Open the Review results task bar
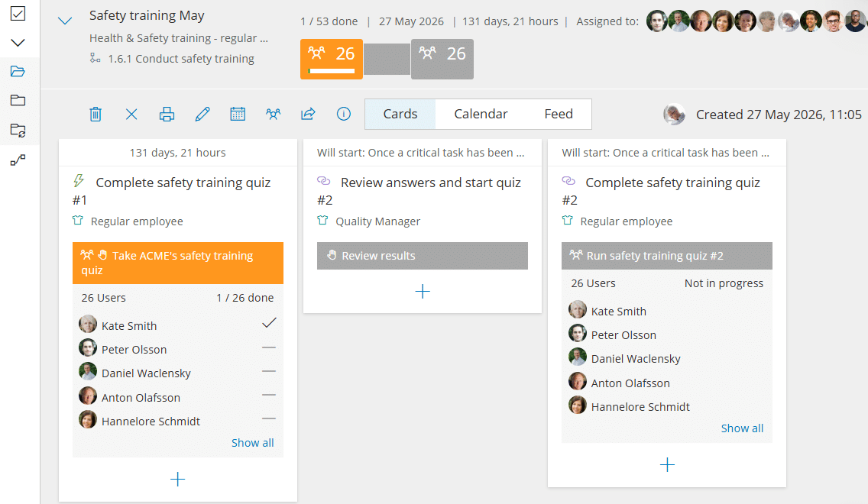Screen dimensions: 868x504 423,256
